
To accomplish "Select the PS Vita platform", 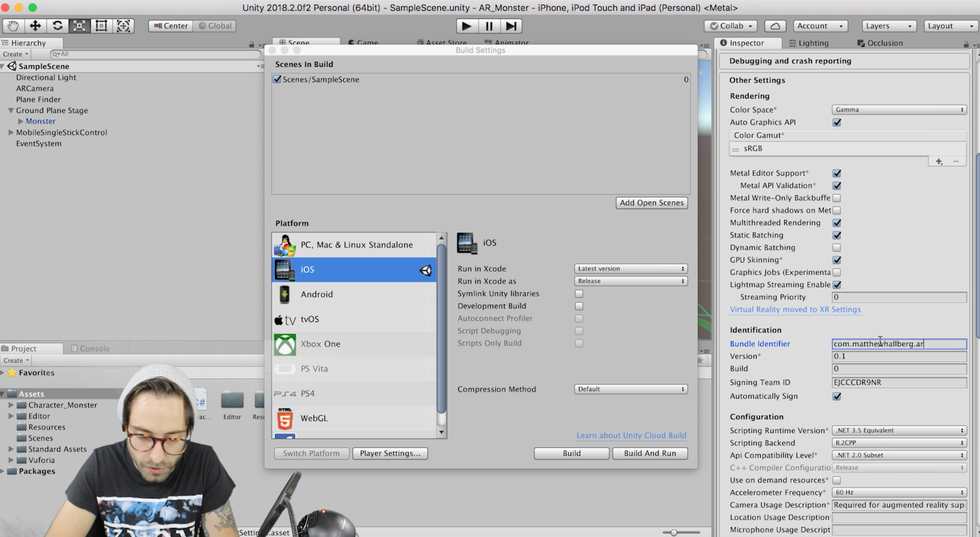I will (354, 368).
